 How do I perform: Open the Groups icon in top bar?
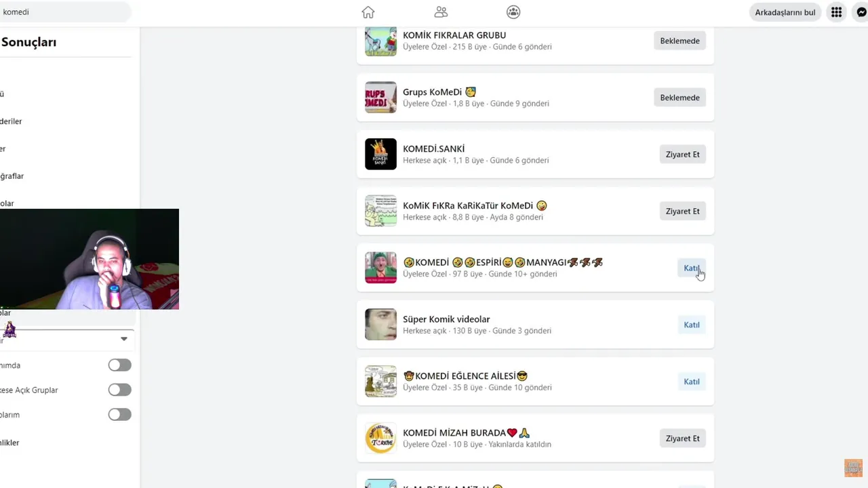coord(513,12)
